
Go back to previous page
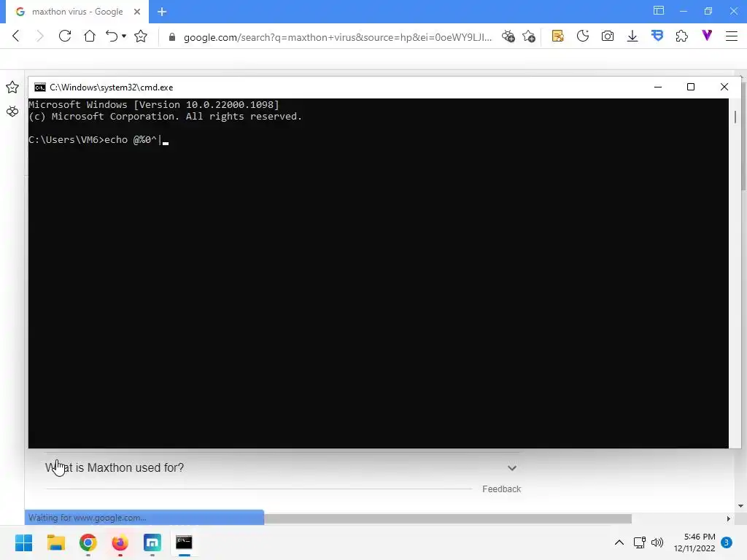pyautogui.click(x=16, y=36)
